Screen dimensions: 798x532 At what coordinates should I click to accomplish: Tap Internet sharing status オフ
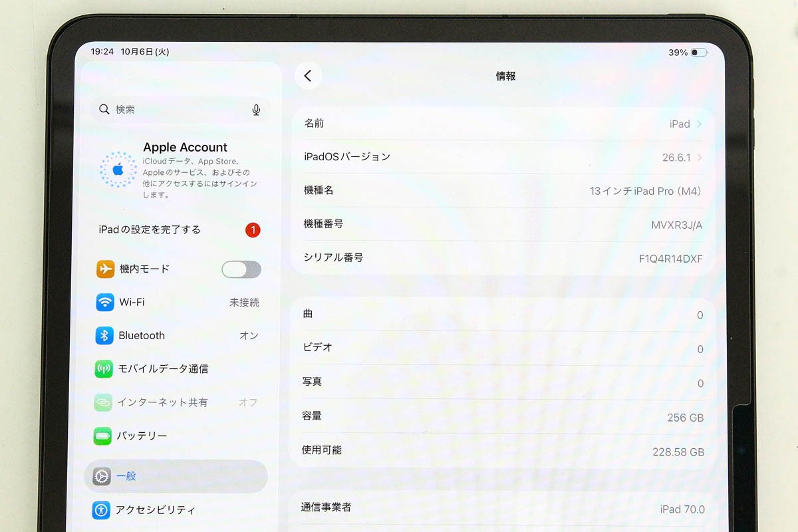pyautogui.click(x=248, y=402)
